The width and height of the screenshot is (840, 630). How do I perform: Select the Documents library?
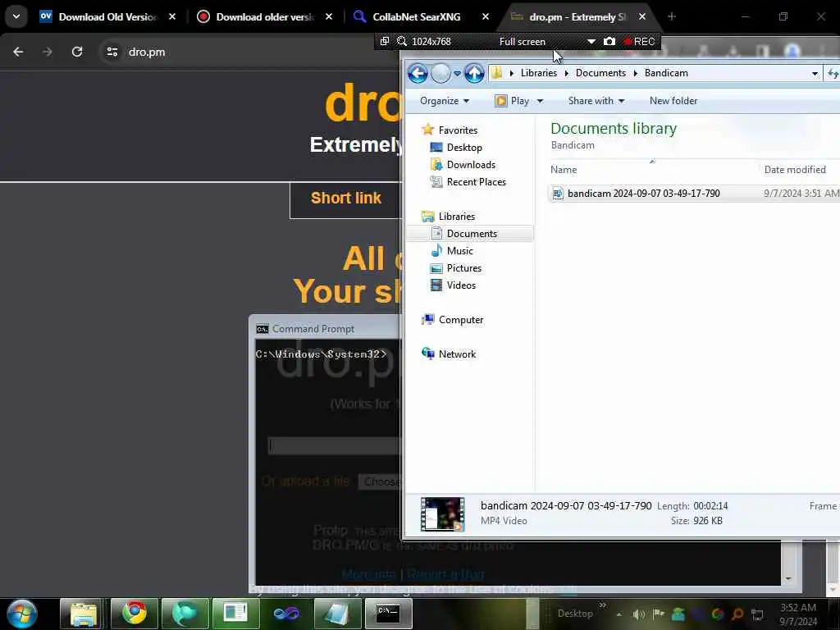pyautogui.click(x=472, y=234)
